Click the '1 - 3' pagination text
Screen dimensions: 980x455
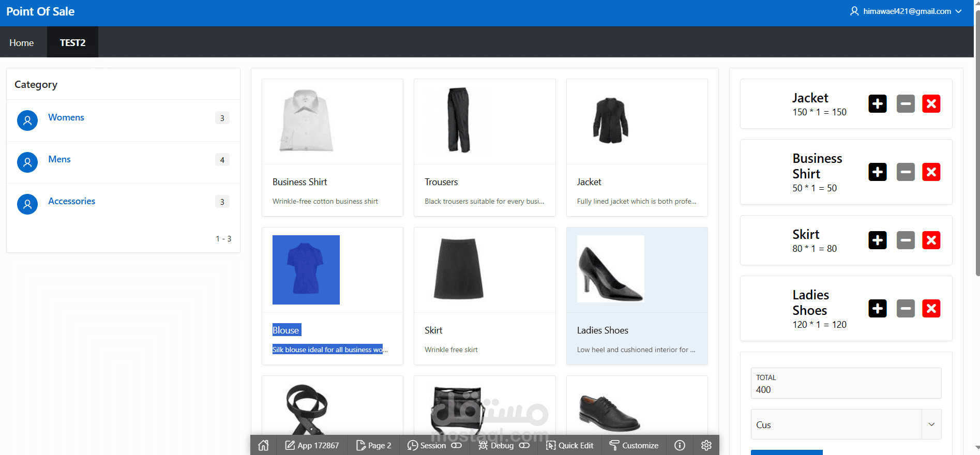click(x=223, y=238)
